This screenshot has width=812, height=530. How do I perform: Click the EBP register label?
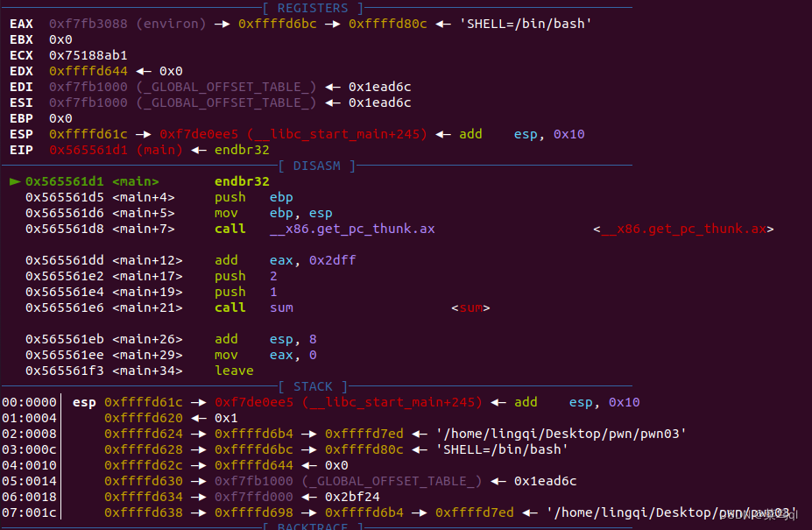click(x=21, y=118)
